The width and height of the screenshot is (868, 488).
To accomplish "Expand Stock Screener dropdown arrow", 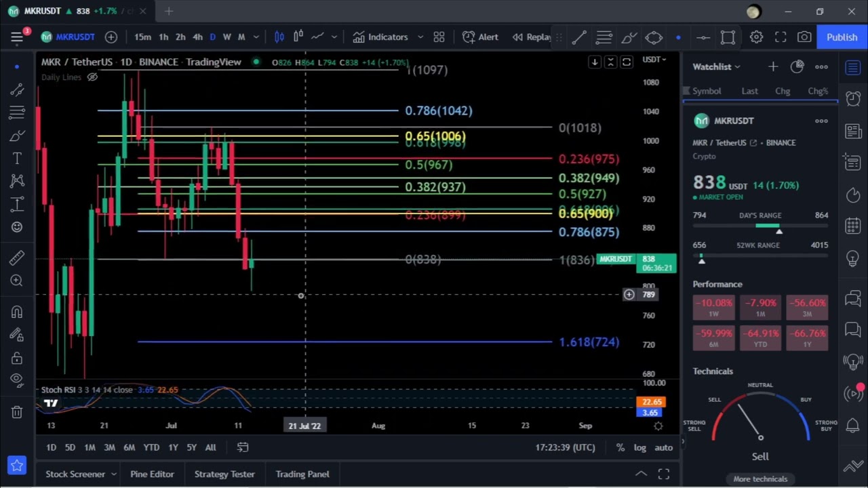I will click(114, 474).
